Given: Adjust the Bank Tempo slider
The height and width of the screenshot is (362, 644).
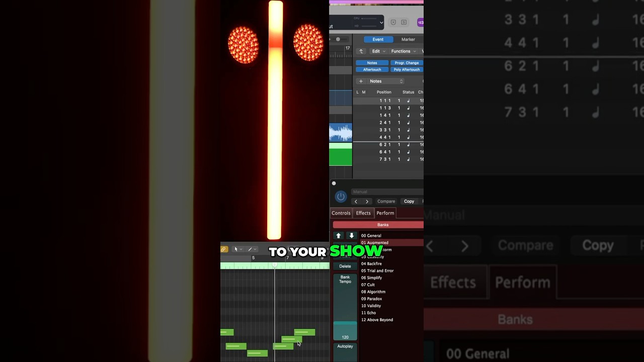Looking at the screenshot, I should pyautogui.click(x=345, y=307).
